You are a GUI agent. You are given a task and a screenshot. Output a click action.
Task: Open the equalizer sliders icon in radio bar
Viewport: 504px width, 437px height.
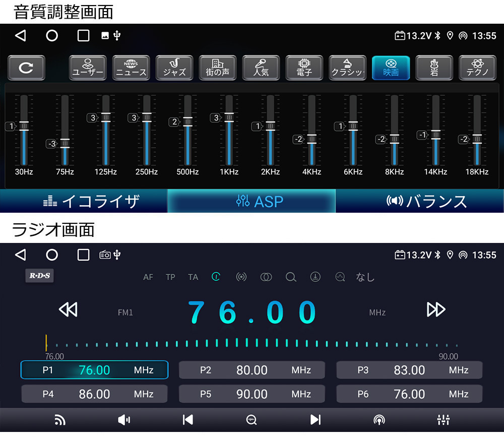pos(443,420)
